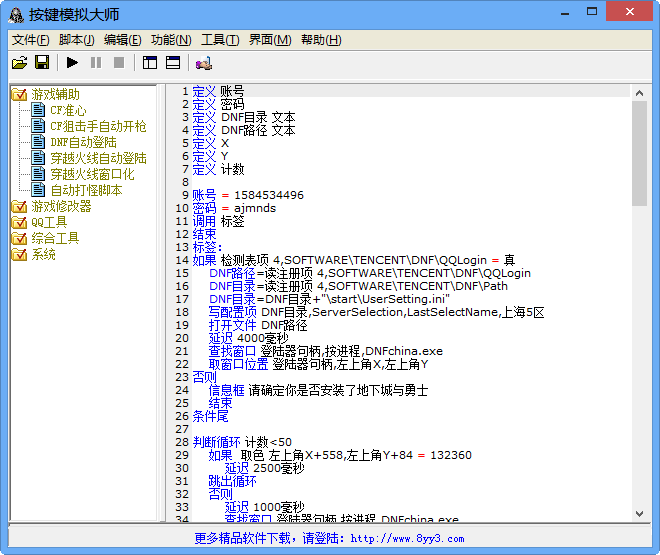Expand the 系统 folder
The height and width of the screenshot is (555, 660).
tap(43, 254)
